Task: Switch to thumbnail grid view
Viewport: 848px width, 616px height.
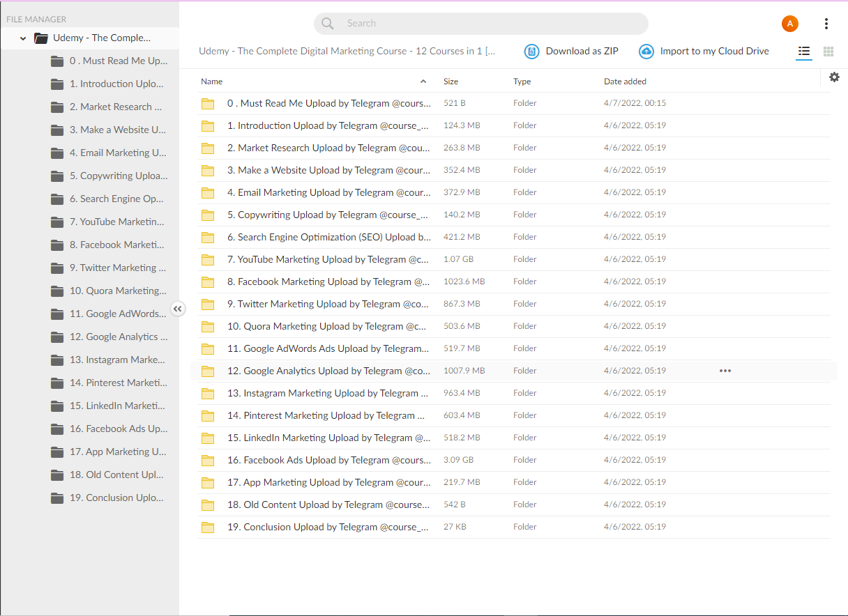Action: [x=828, y=52]
